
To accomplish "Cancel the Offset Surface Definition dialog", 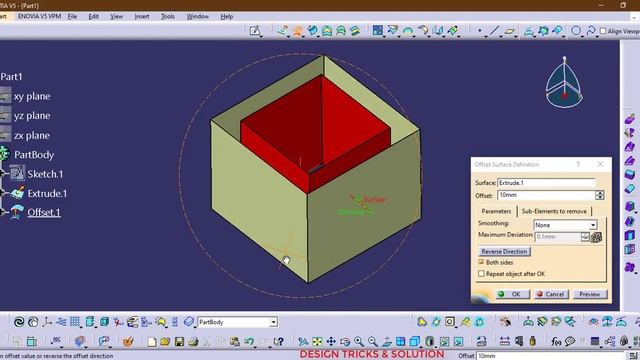I will point(551,294).
